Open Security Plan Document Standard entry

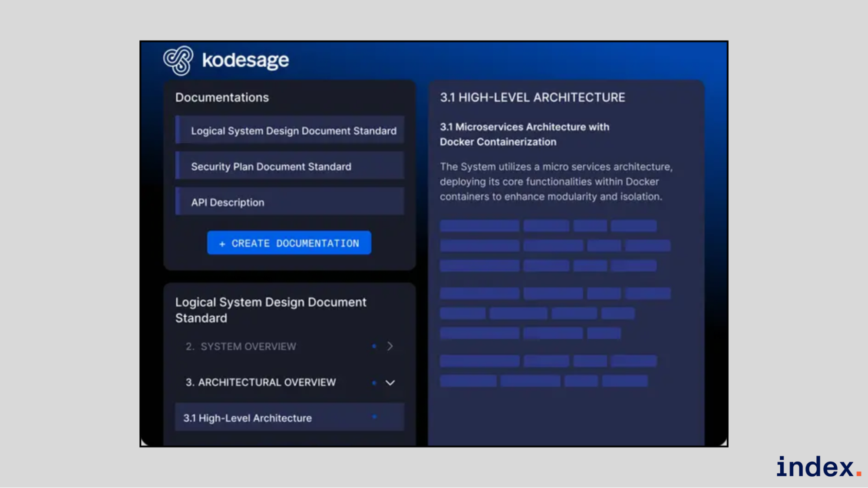click(271, 167)
